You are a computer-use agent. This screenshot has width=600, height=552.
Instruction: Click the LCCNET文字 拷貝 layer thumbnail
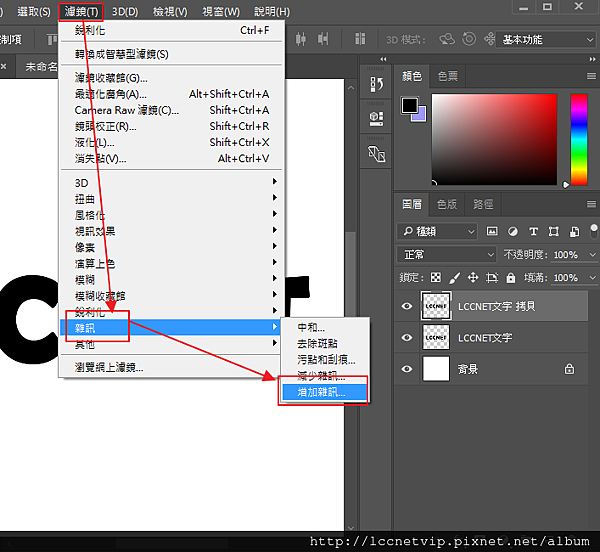[436, 306]
